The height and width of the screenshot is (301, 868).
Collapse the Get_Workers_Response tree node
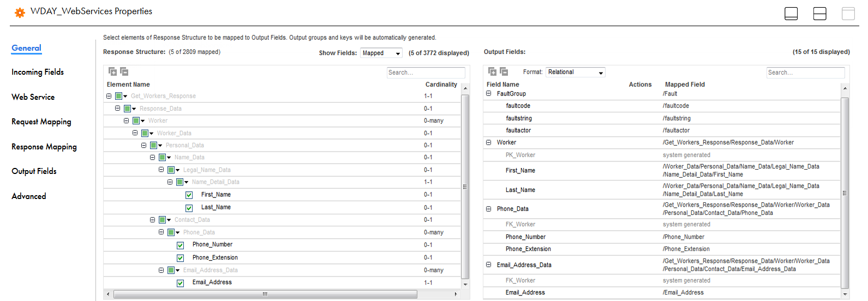click(x=109, y=96)
